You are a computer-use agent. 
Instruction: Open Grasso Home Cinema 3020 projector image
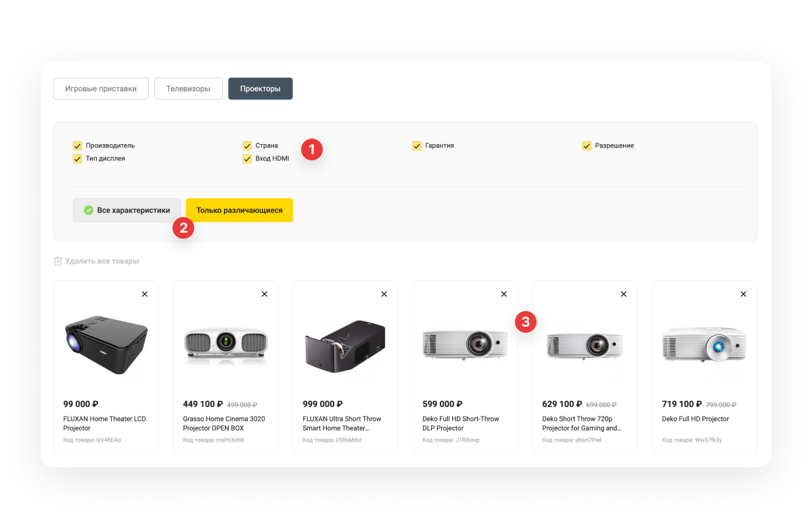click(x=225, y=345)
